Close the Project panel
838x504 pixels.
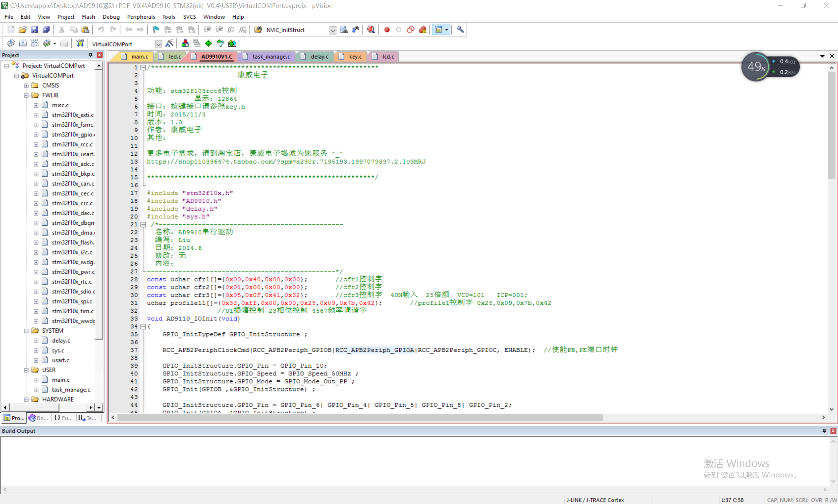pos(100,55)
